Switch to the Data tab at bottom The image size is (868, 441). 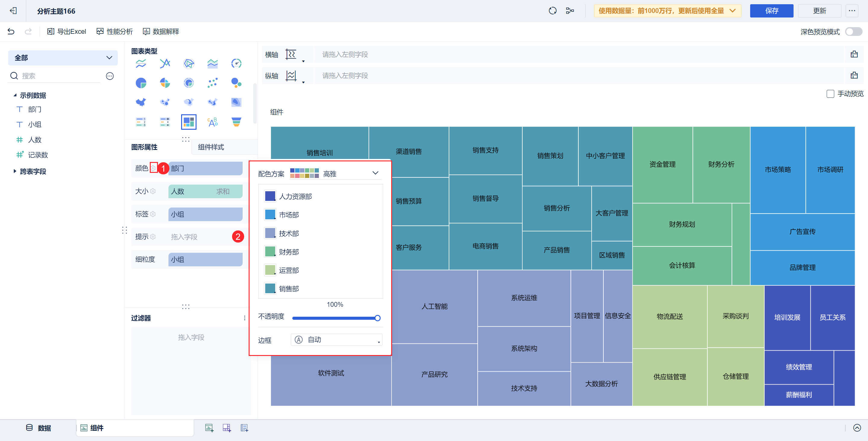pos(38,427)
